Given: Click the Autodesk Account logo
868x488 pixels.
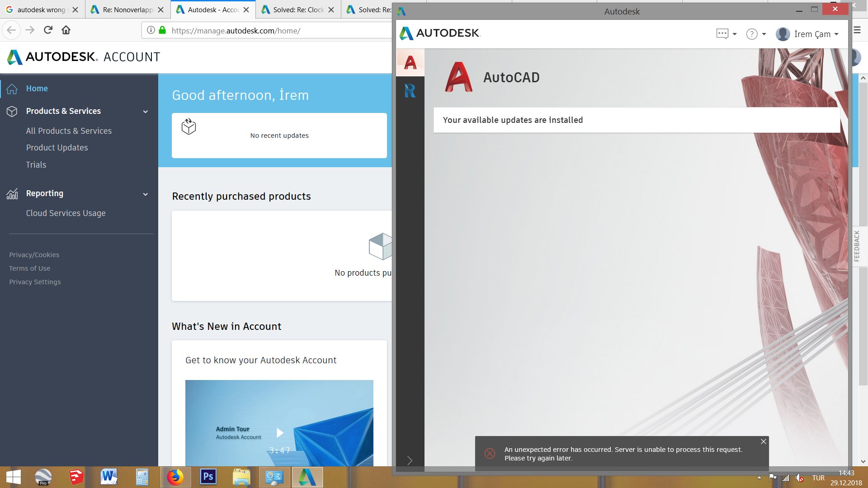Looking at the screenshot, I should (x=84, y=57).
